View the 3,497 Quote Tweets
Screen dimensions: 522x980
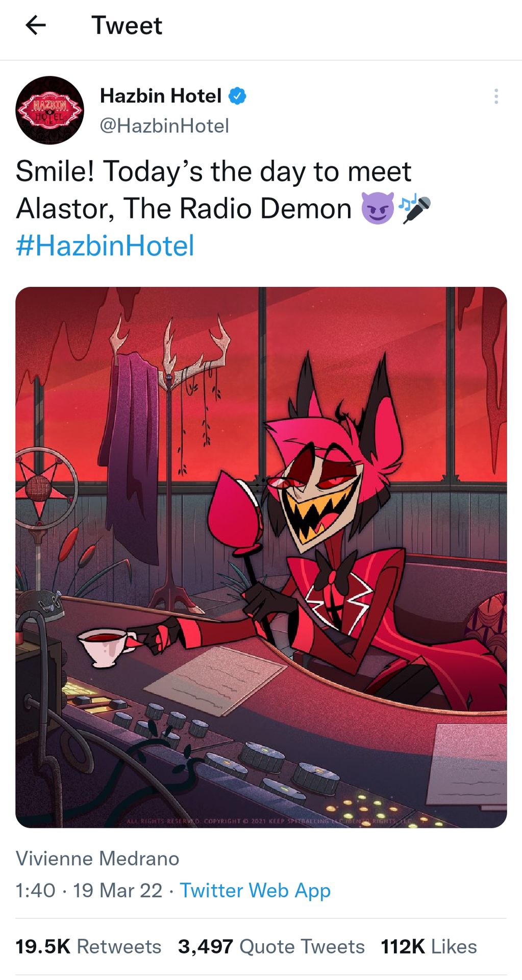[271, 946]
